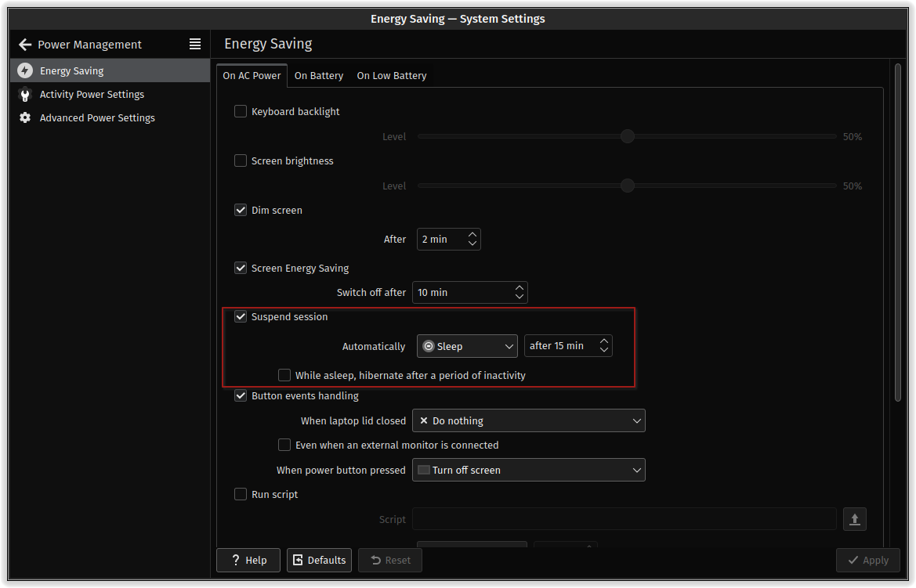Open the hamburger menu in the sidebar header

click(x=195, y=44)
